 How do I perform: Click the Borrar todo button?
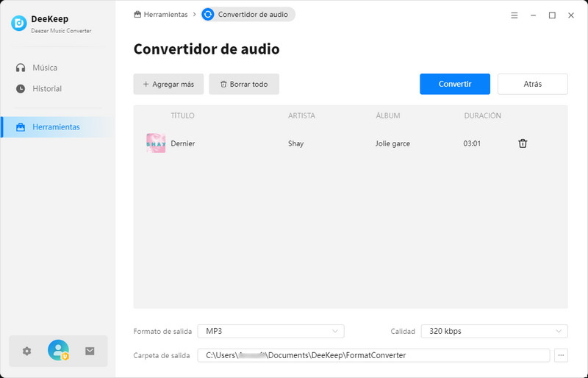244,84
